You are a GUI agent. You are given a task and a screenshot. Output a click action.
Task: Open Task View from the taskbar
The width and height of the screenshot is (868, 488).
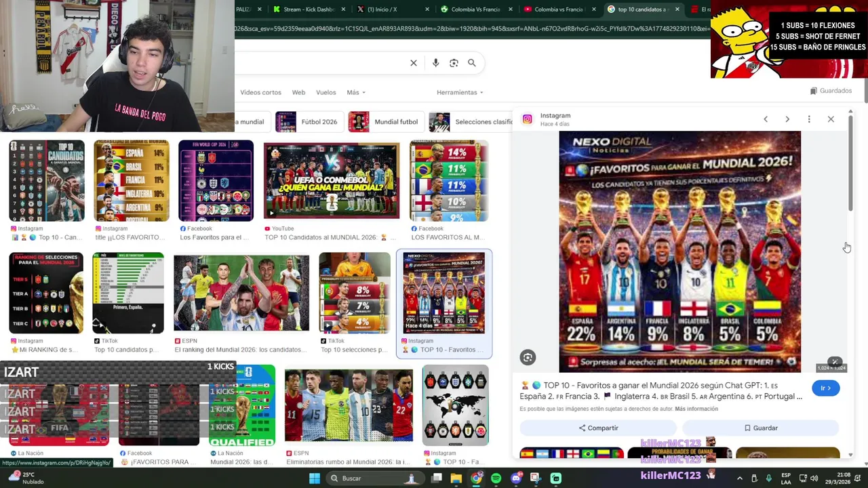coord(437,479)
